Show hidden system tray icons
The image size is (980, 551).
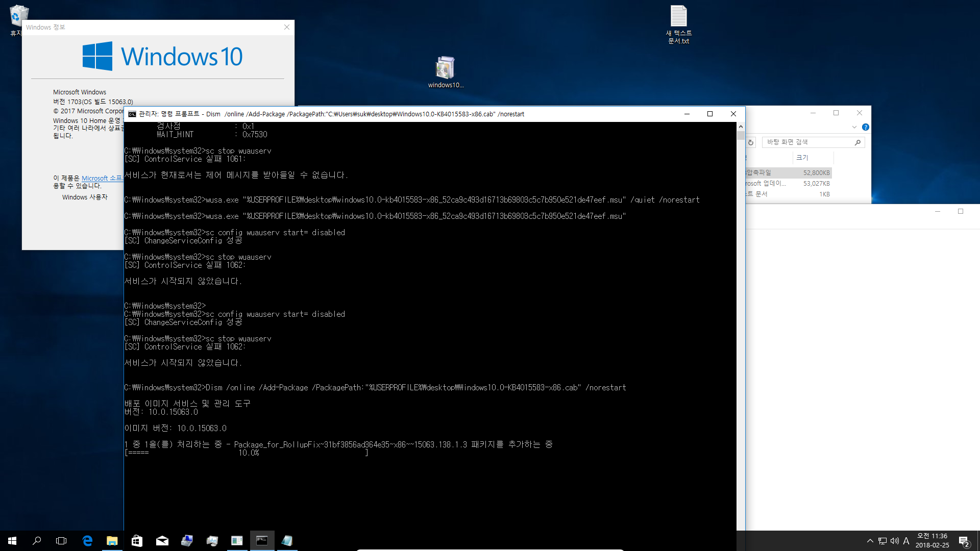coord(870,541)
